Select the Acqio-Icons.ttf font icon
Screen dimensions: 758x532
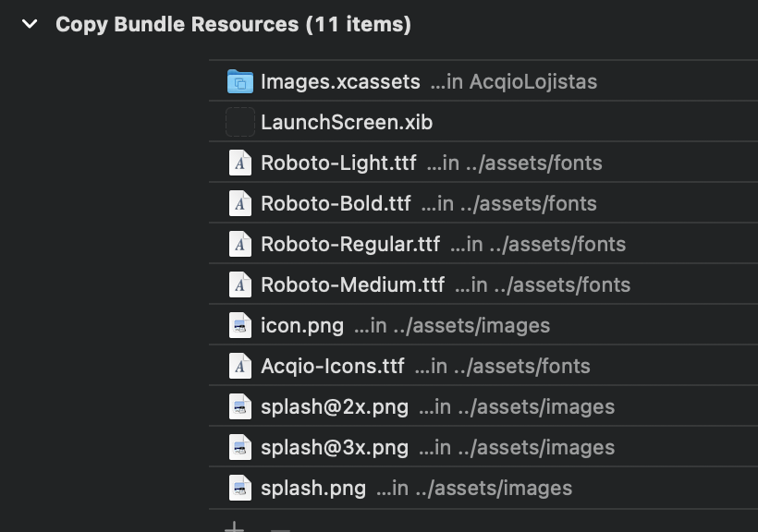point(240,366)
